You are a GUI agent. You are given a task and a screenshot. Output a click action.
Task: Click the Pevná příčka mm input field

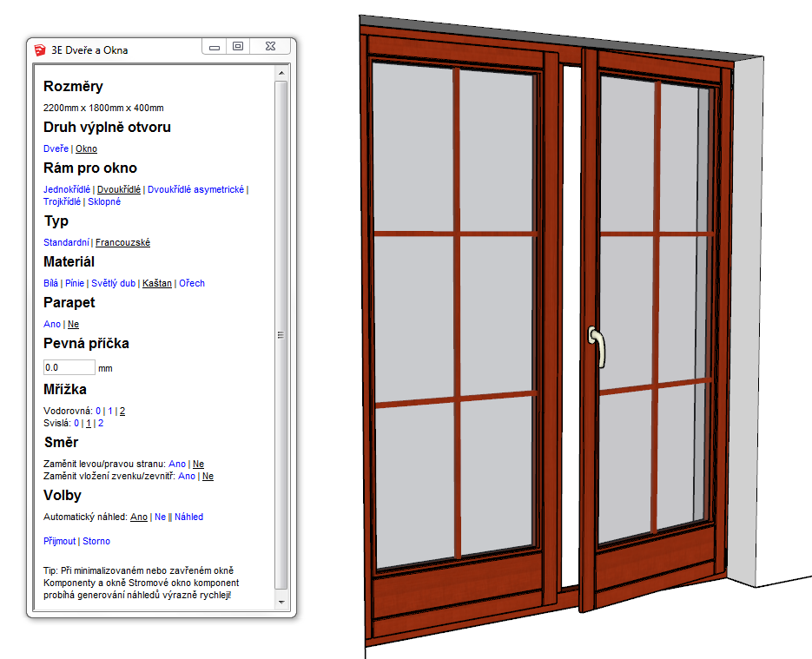[x=69, y=367]
